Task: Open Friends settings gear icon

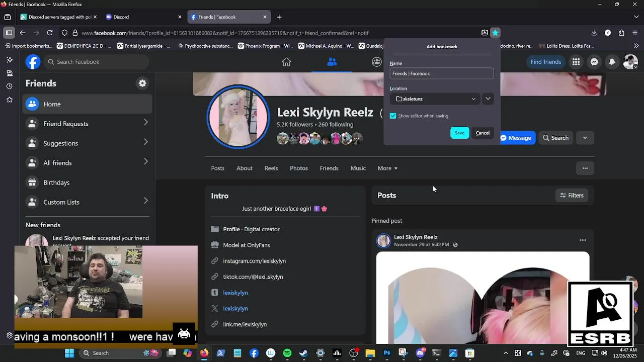Action: (x=142, y=83)
